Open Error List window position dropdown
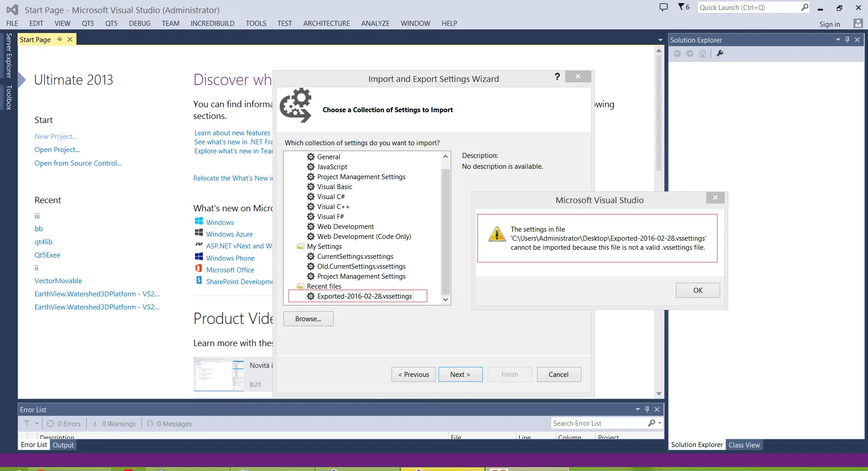This screenshot has width=868, height=471. coord(638,409)
